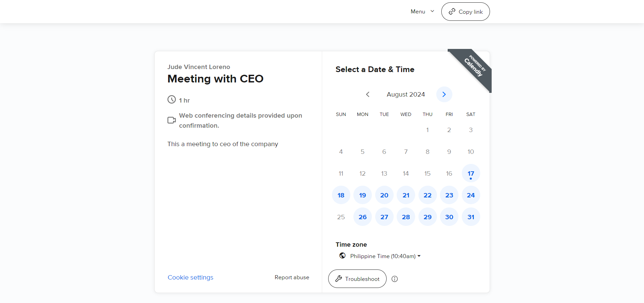Click the Troubleshoot button
The height and width of the screenshot is (303, 644).
[x=357, y=279]
